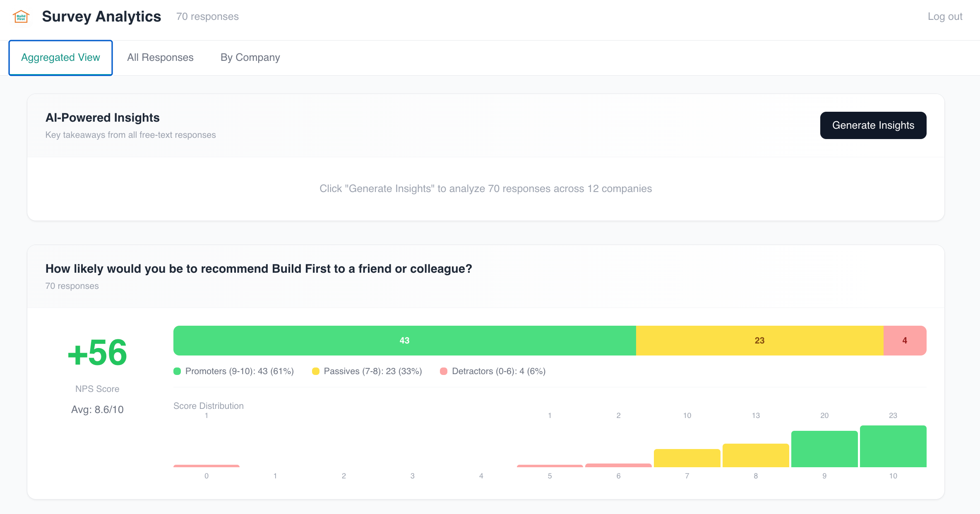
Task: Click the green promoters segment showing 43
Action: [404, 341]
